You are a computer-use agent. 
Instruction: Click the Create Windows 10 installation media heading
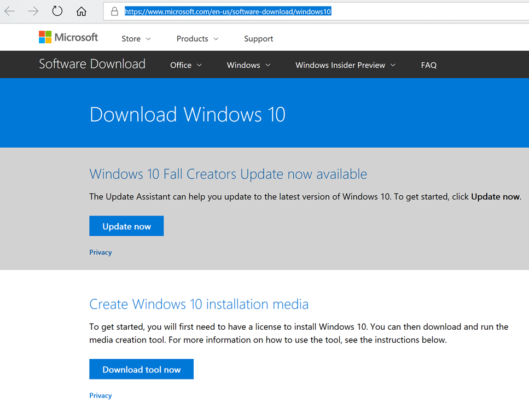click(199, 304)
